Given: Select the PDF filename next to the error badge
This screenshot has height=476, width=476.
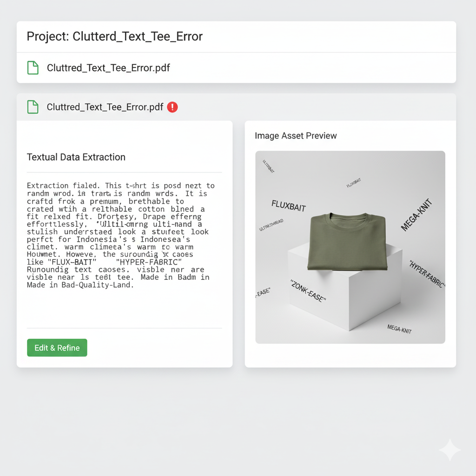Looking at the screenshot, I should pos(105,107).
